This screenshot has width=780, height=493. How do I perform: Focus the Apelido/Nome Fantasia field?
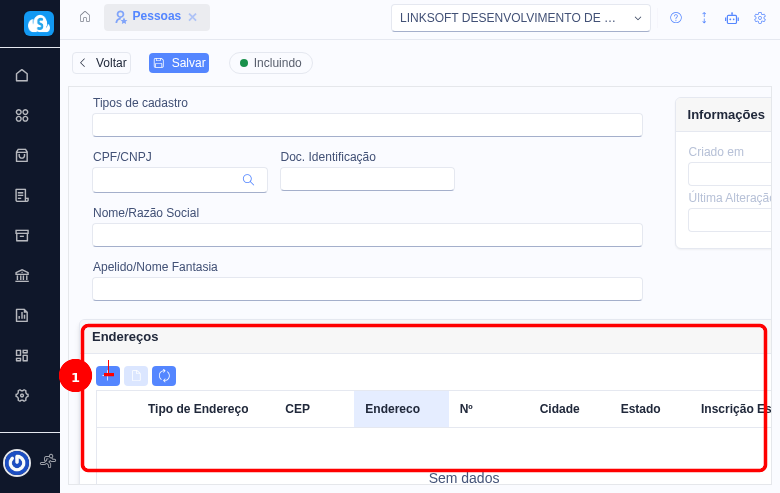[x=367, y=289]
